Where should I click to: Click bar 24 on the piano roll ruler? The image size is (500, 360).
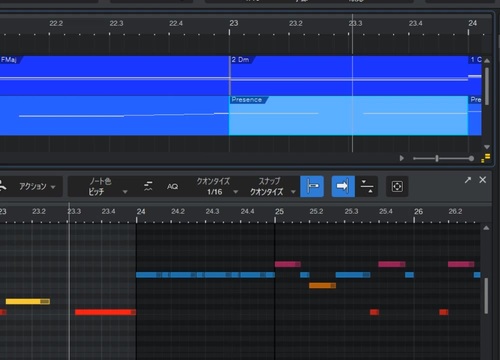(x=141, y=211)
